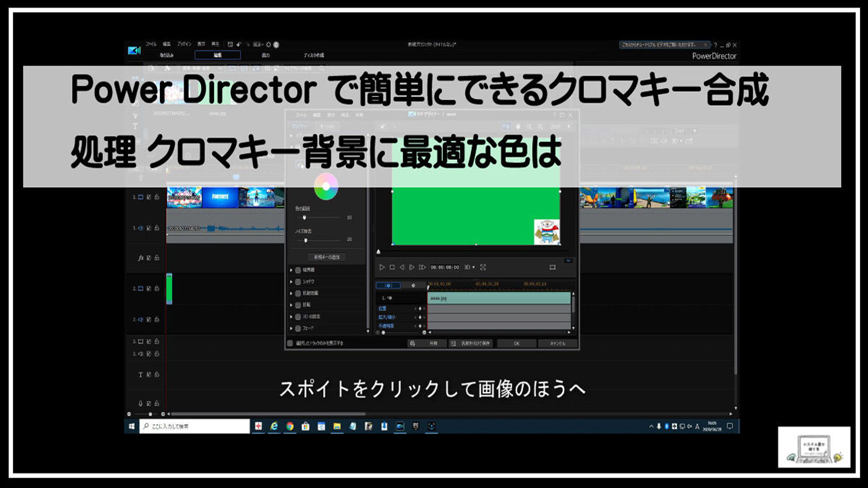Click the undock preview window icon
Image resolution: width=868 pixels, height=488 pixels.
pyautogui.click(x=552, y=267)
